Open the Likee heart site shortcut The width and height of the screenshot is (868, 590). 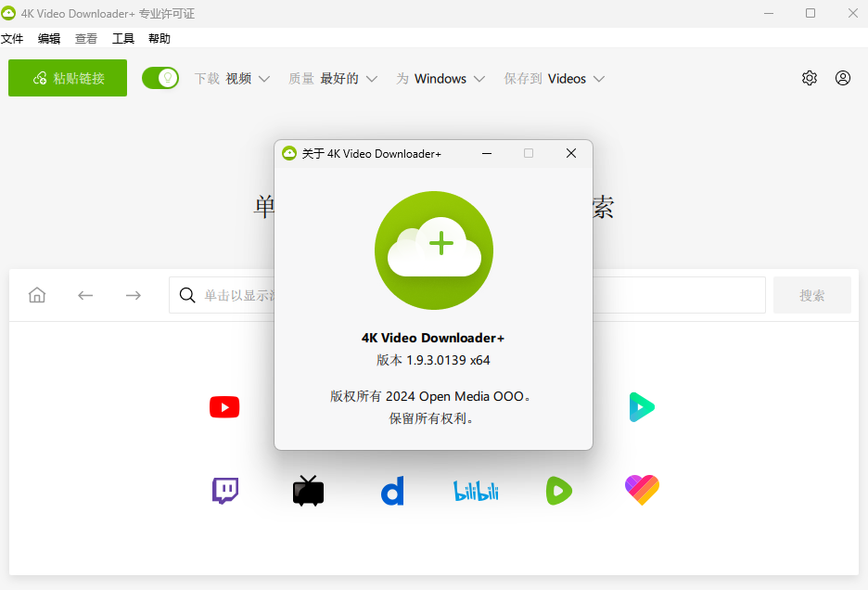tap(642, 490)
